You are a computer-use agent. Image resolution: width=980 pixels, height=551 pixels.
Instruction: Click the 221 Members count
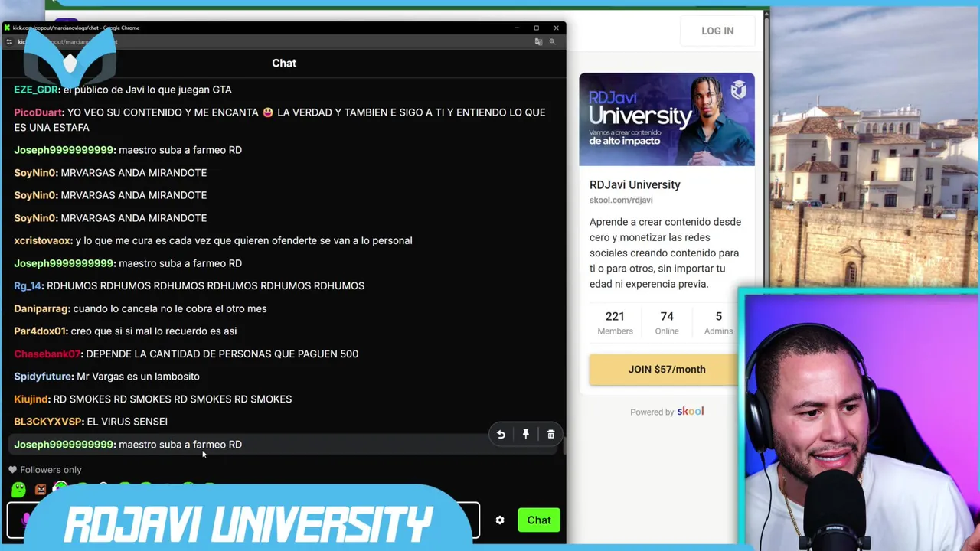[615, 322]
